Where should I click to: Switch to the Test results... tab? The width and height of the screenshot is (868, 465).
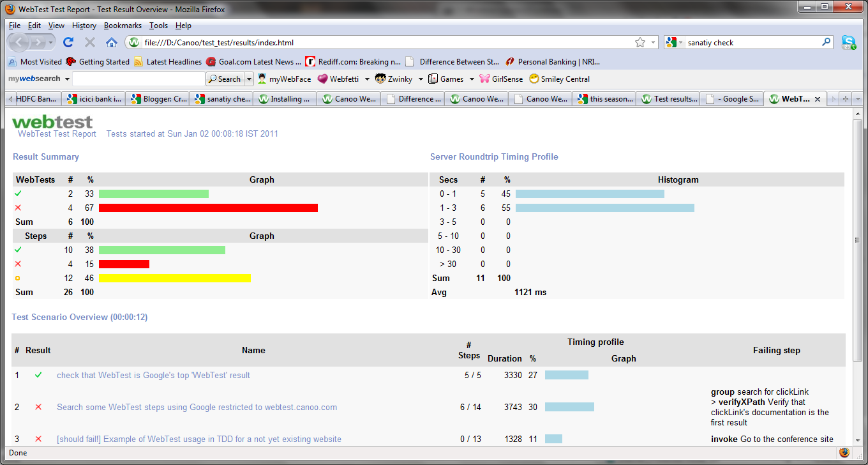[668, 99]
